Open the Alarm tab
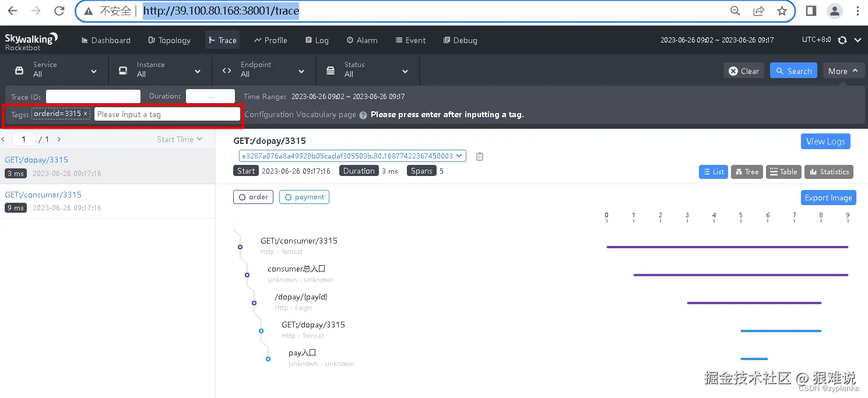 coord(362,40)
